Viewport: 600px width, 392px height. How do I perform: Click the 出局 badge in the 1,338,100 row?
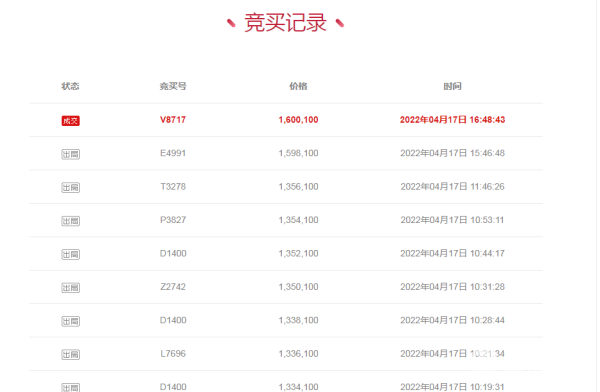(70, 321)
